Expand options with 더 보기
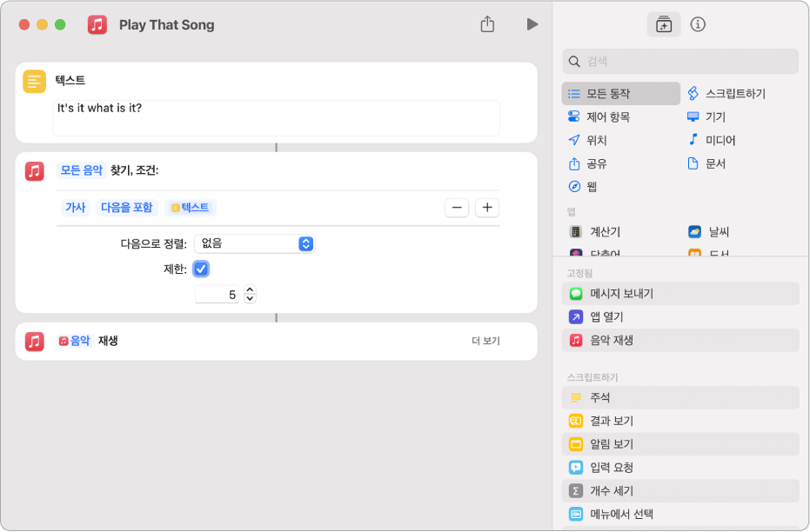This screenshot has height=532, width=810. pos(485,341)
